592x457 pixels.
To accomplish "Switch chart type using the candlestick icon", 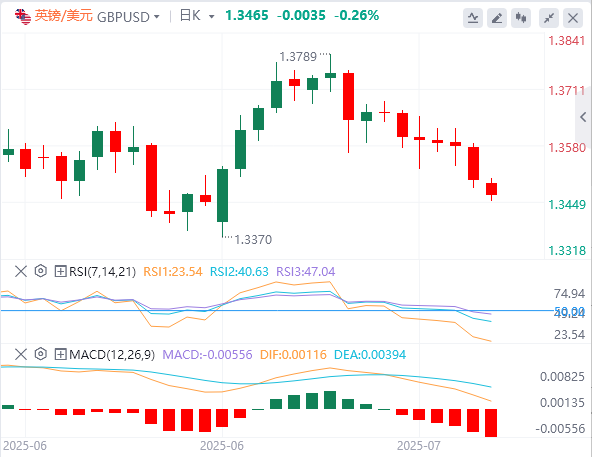I will coord(521,18).
